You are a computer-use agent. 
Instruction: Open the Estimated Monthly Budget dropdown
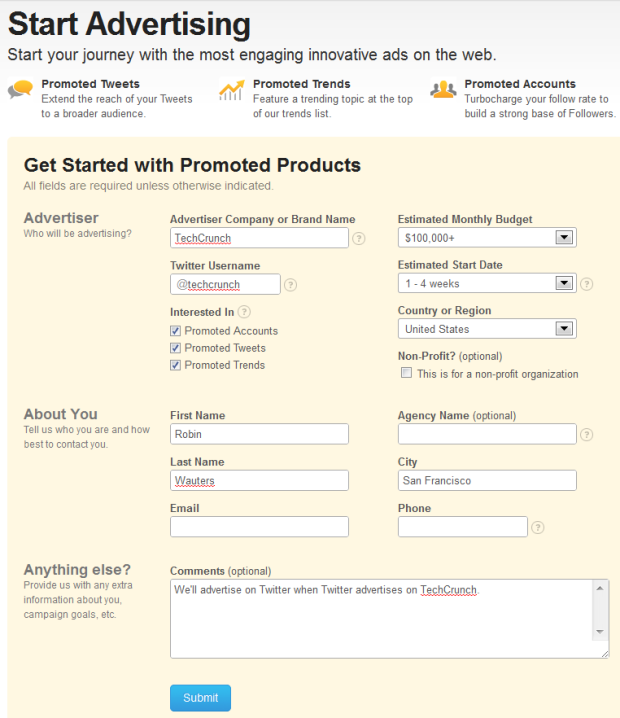click(564, 238)
